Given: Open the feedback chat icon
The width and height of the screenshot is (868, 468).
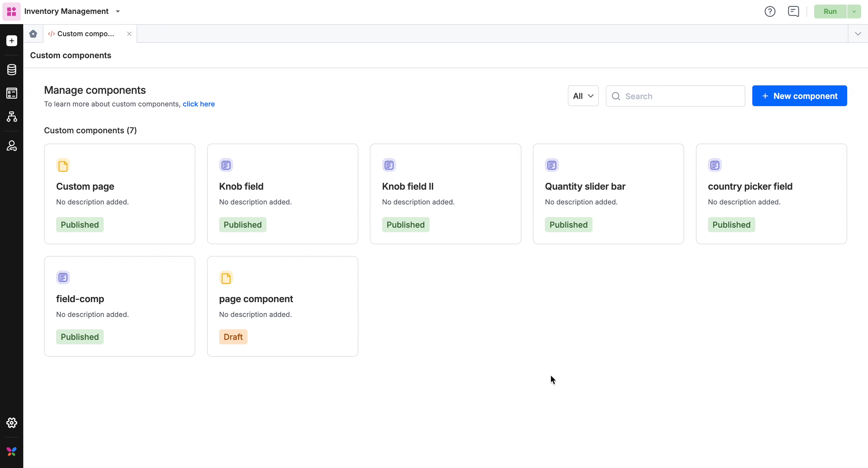Looking at the screenshot, I should pyautogui.click(x=793, y=11).
